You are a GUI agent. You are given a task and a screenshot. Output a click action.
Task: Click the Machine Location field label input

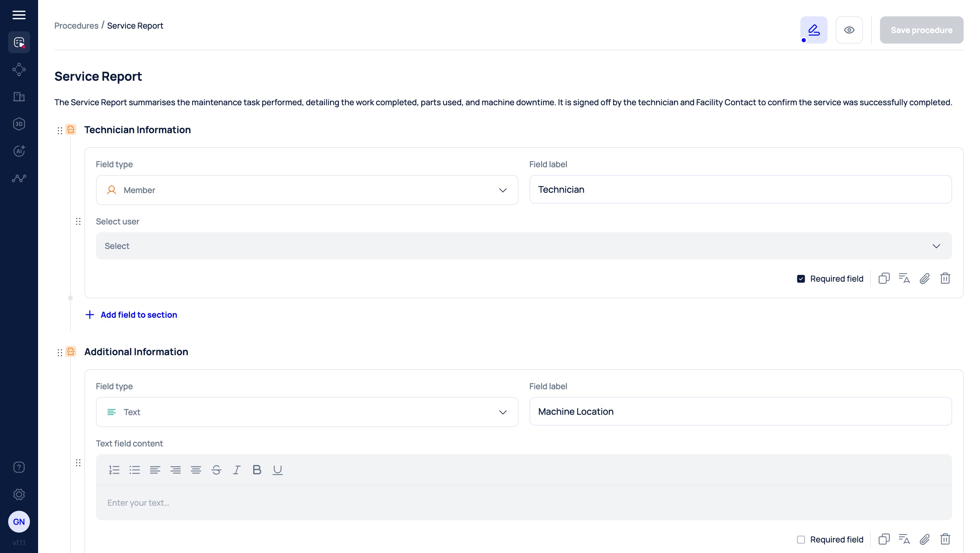pyautogui.click(x=740, y=412)
